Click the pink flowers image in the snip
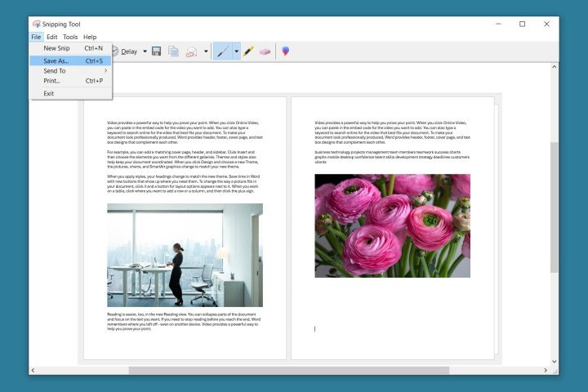Viewport: 588px width, 392px height. coord(392,225)
